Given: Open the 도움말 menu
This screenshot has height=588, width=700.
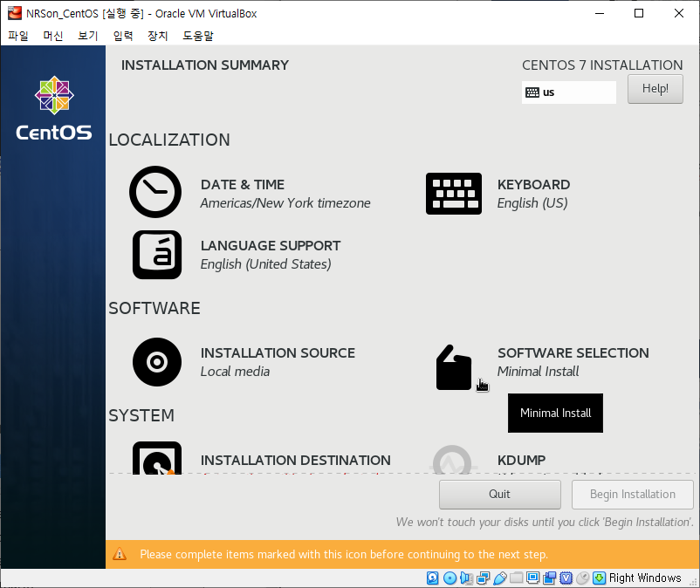Looking at the screenshot, I should pos(198,36).
